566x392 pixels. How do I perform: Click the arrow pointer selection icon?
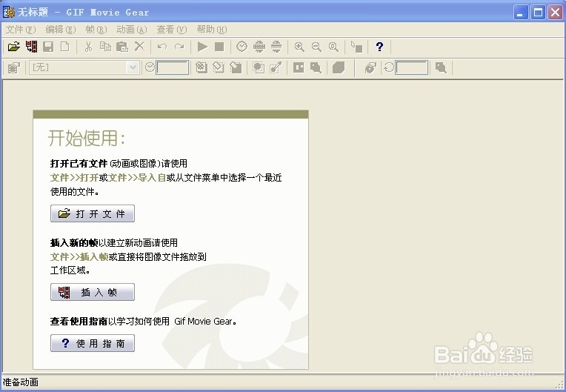tap(356, 47)
